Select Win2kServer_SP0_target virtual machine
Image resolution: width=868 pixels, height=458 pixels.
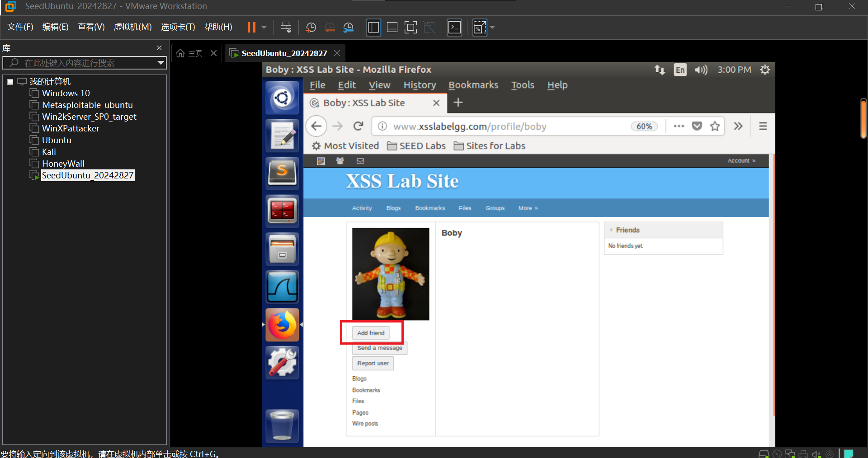89,117
